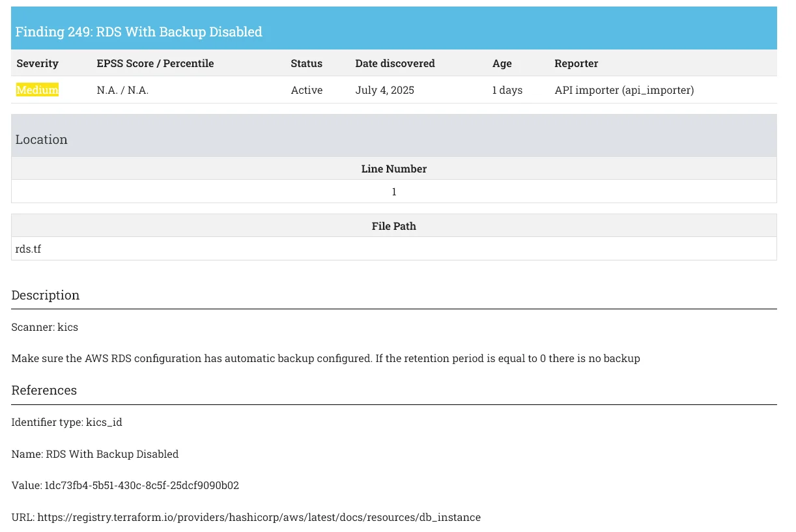Click the yellow Medium severity label
The height and width of the screenshot is (532, 796).
[37, 90]
